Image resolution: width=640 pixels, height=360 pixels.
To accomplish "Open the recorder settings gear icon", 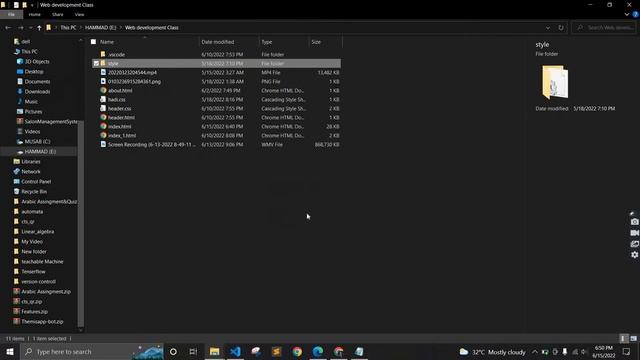I will pyautogui.click(x=634, y=255).
